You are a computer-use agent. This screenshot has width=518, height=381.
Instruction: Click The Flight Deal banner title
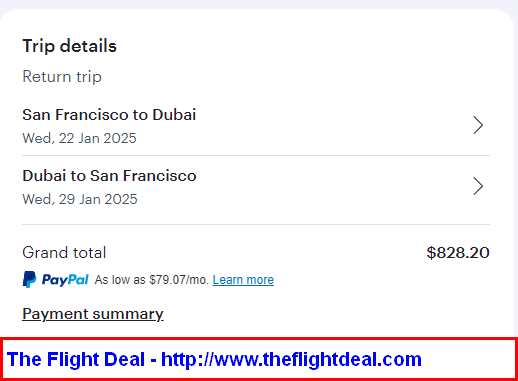pos(76,359)
